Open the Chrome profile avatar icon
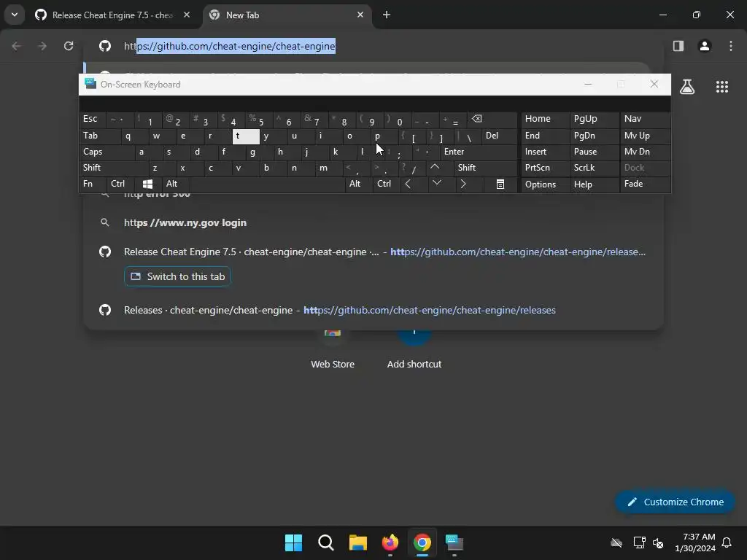The height and width of the screenshot is (560, 747). tap(705, 46)
